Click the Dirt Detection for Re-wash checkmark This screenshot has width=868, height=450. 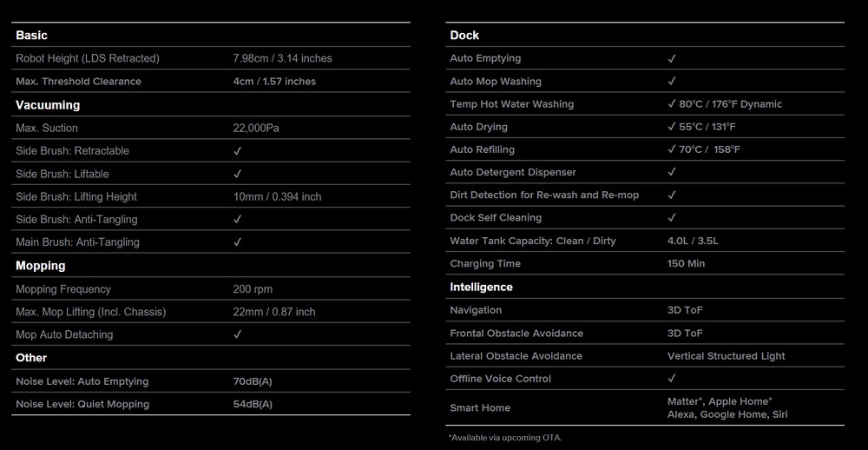coord(672,195)
